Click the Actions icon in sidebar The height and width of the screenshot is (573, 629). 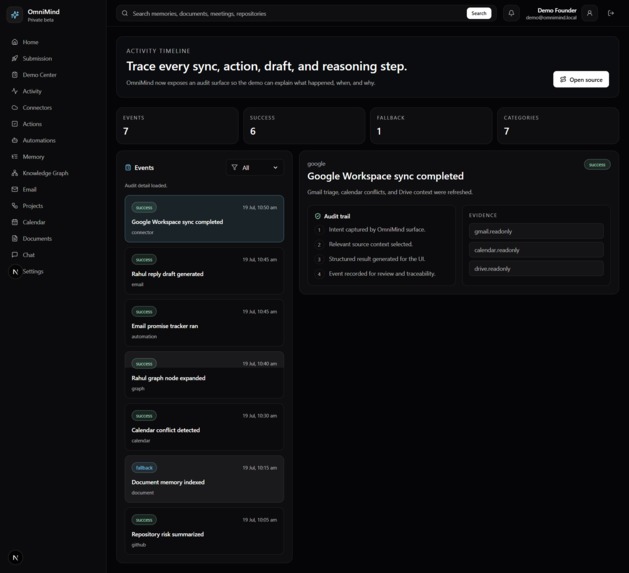[15, 124]
